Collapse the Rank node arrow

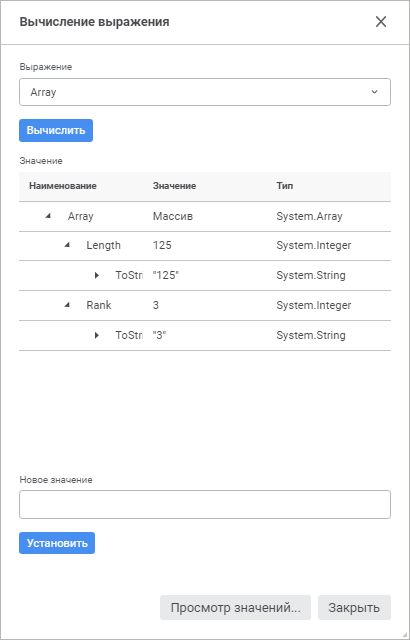67,305
